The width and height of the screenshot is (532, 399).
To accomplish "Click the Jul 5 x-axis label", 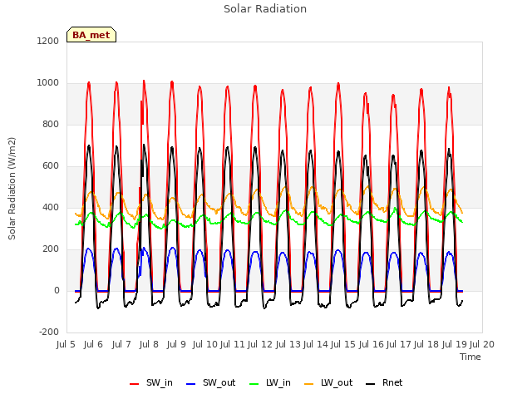I will point(66,344).
